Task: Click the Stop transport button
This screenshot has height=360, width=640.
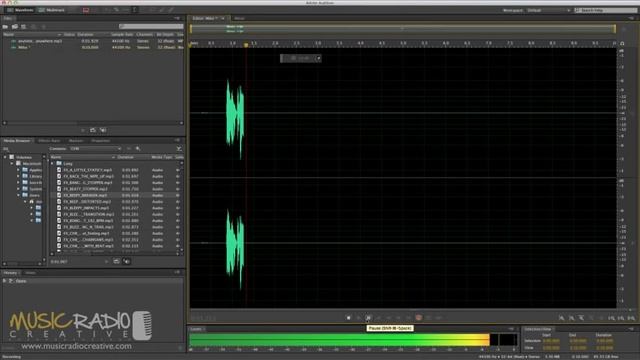Action: coord(348,318)
